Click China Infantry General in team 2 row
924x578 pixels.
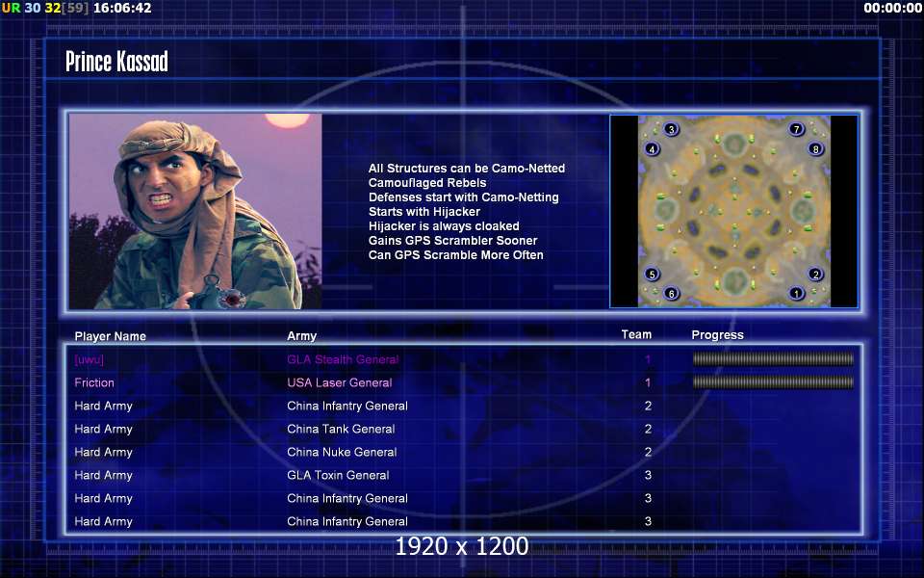tap(347, 406)
